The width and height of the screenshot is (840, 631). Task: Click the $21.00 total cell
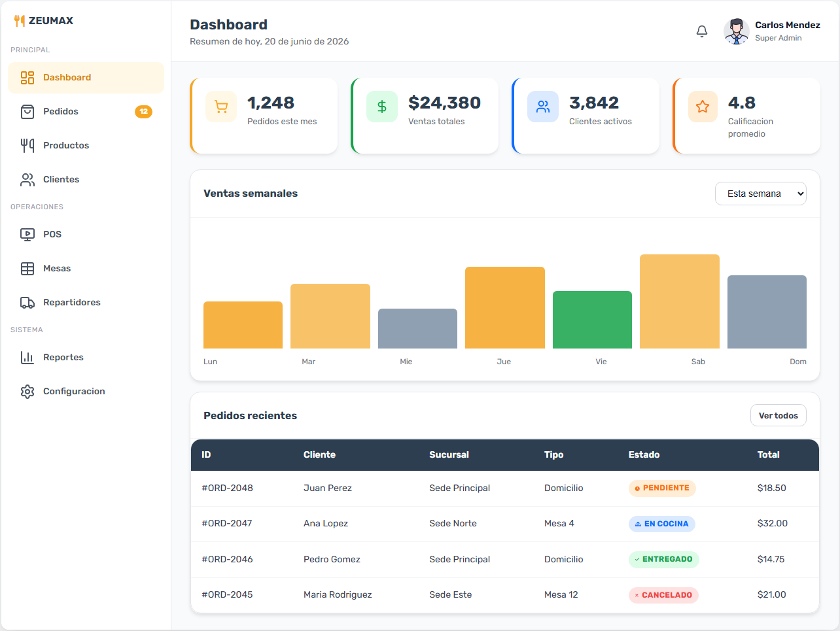[772, 595]
